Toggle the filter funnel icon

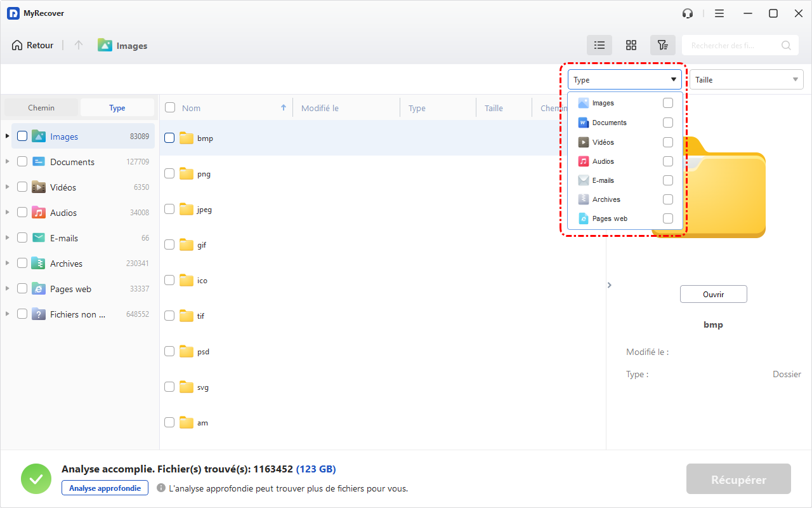[662, 45]
